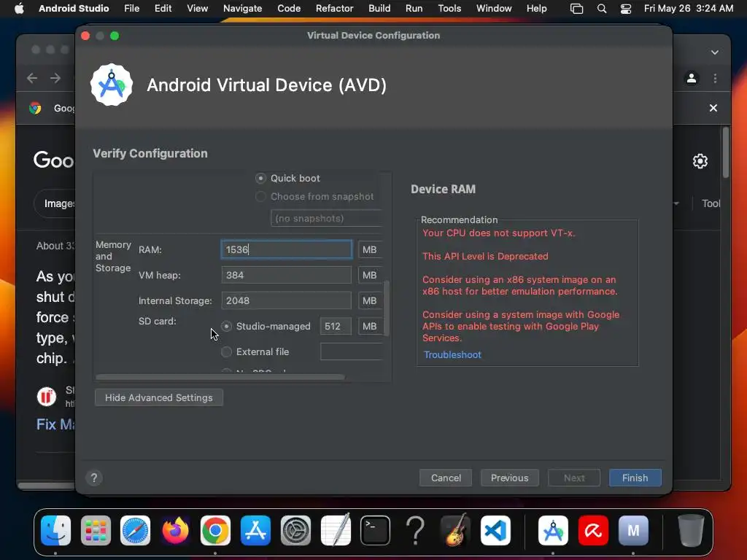
Task: Click the settings panel vertical scrollbar
Action: pos(387,308)
